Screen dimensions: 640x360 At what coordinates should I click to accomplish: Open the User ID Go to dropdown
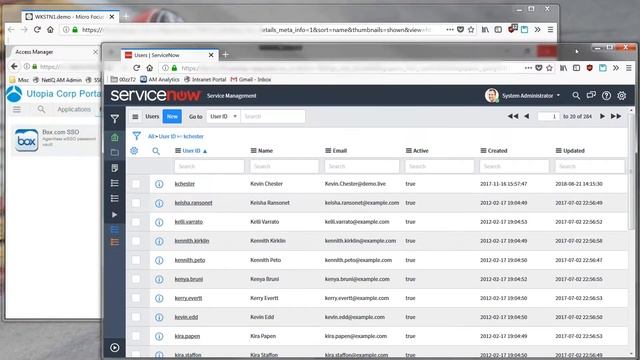click(x=223, y=116)
